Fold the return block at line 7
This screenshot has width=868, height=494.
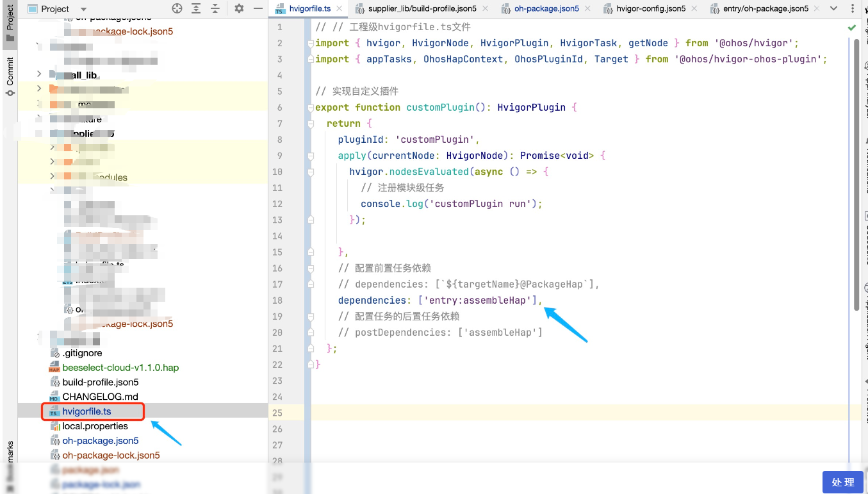click(x=311, y=123)
